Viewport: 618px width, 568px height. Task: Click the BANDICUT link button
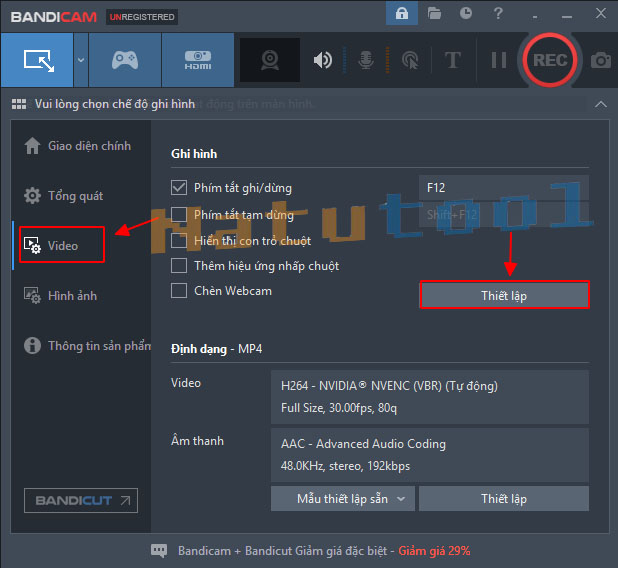(x=81, y=500)
